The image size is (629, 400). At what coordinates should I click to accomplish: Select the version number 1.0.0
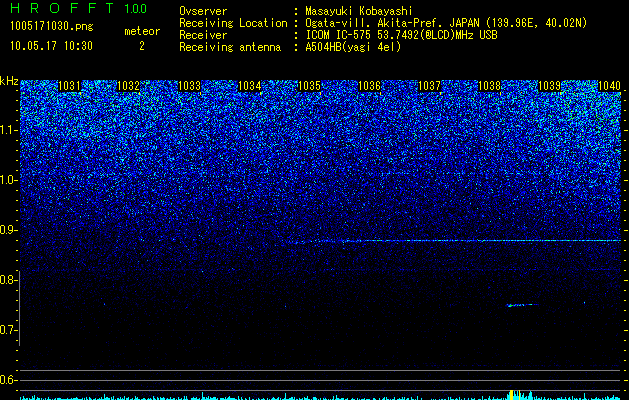pyautogui.click(x=135, y=8)
